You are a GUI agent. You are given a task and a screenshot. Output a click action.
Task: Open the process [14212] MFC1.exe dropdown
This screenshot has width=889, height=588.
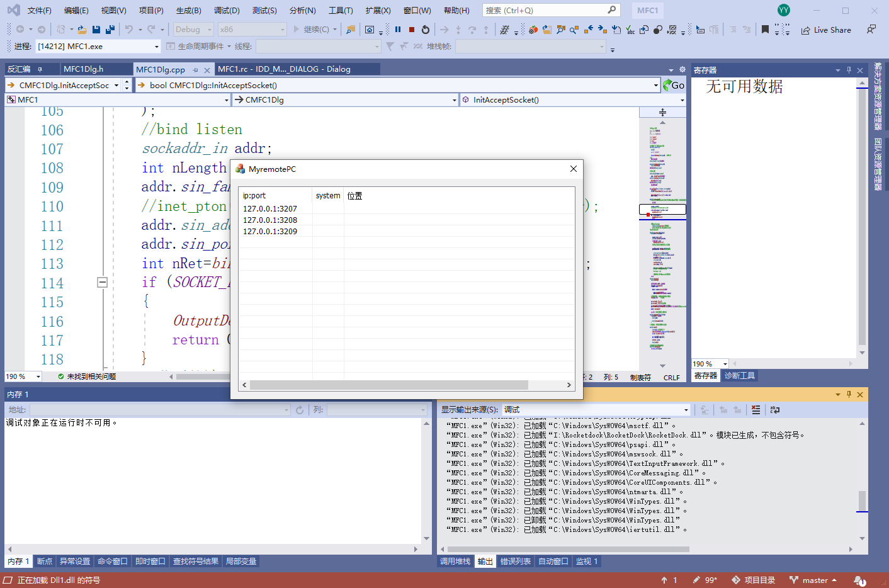coord(98,47)
